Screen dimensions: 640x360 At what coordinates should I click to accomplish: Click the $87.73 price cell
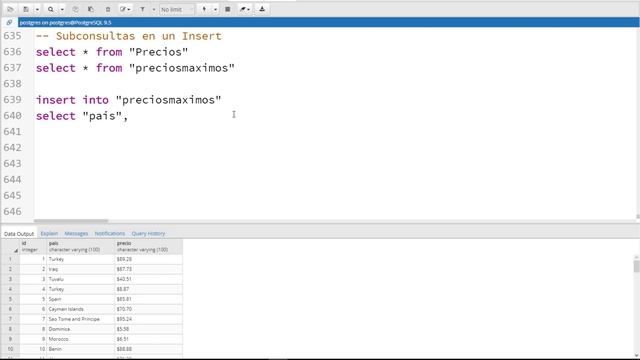tap(149, 269)
